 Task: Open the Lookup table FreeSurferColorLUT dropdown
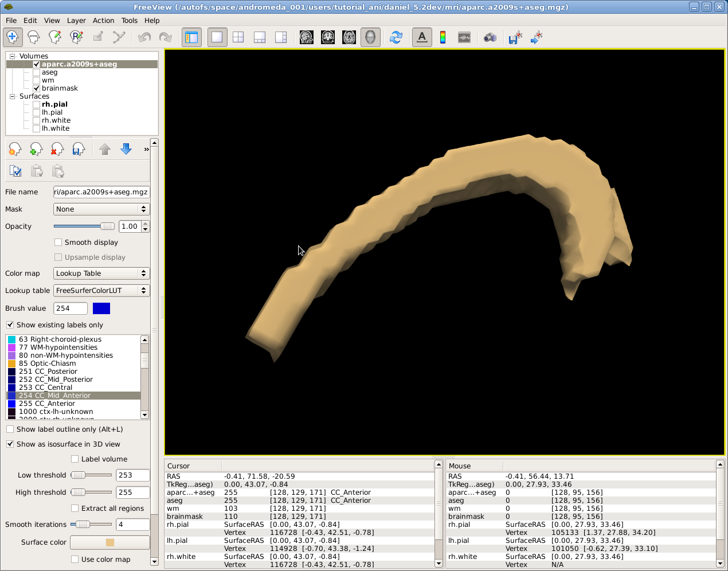click(101, 291)
